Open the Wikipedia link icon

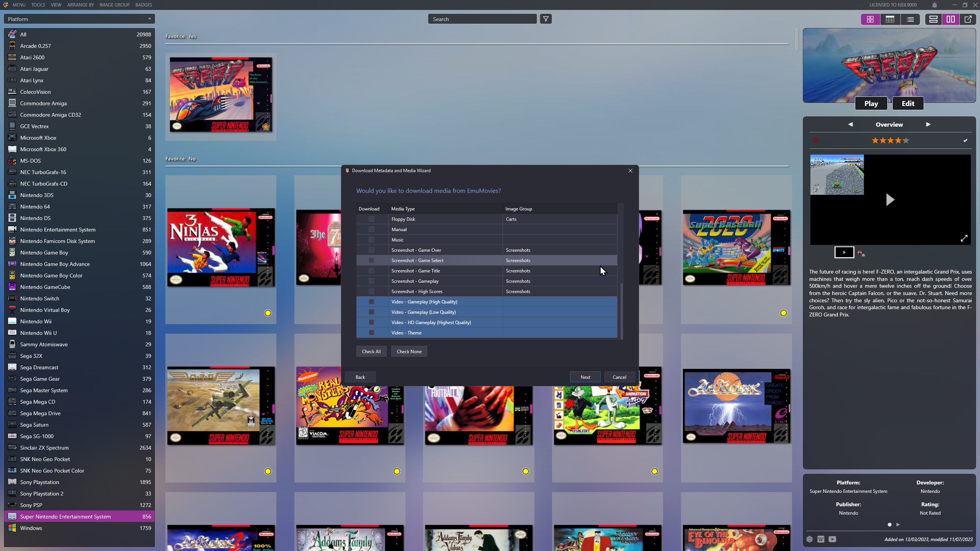click(x=821, y=539)
